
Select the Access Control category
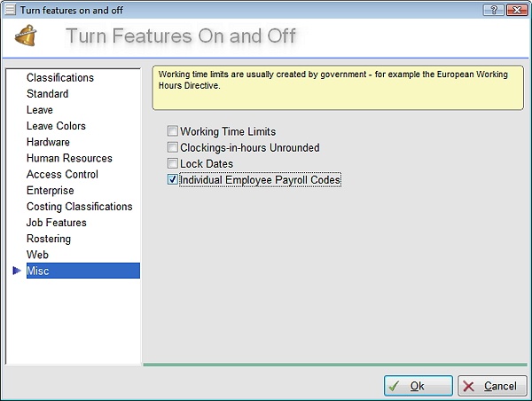click(62, 174)
